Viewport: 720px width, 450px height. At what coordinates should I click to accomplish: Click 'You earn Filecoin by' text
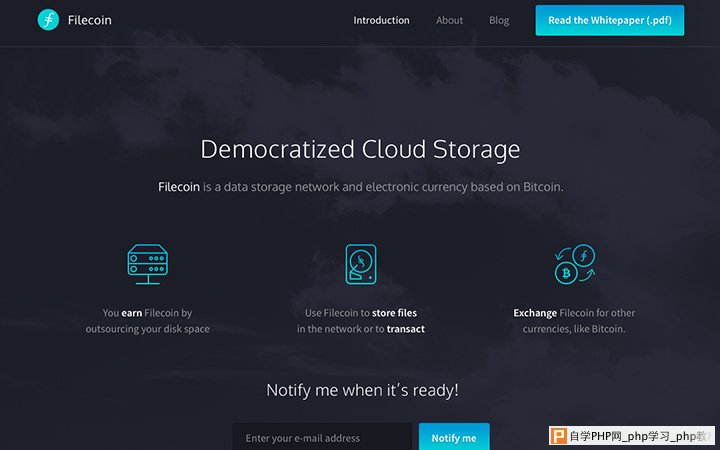pos(147,313)
